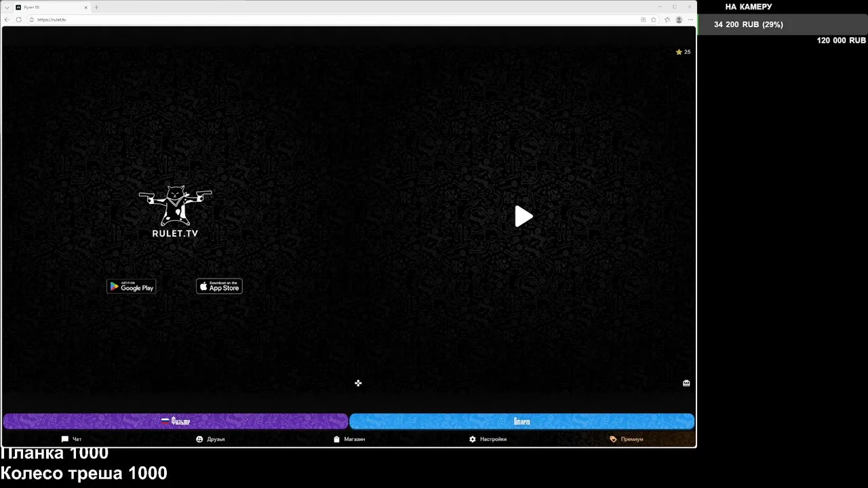Open the browser profile avatar
The image size is (868, 488).
(x=679, y=20)
